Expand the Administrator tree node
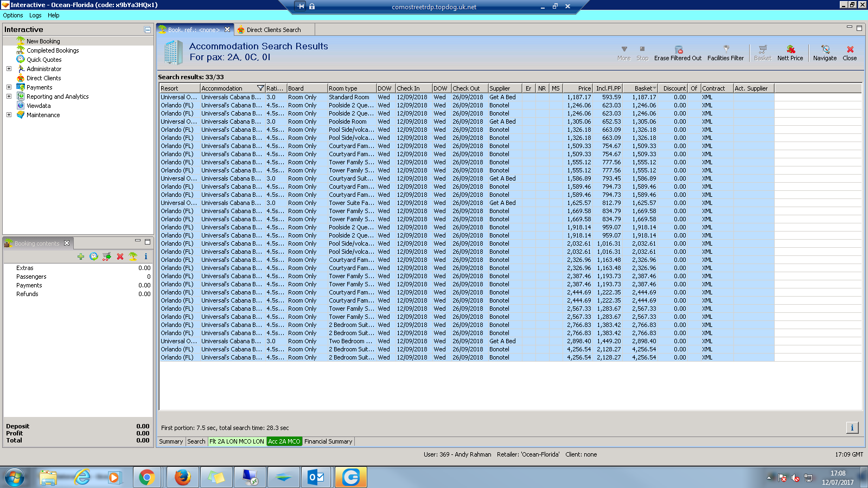This screenshot has height=488, width=868. pyautogui.click(x=9, y=69)
